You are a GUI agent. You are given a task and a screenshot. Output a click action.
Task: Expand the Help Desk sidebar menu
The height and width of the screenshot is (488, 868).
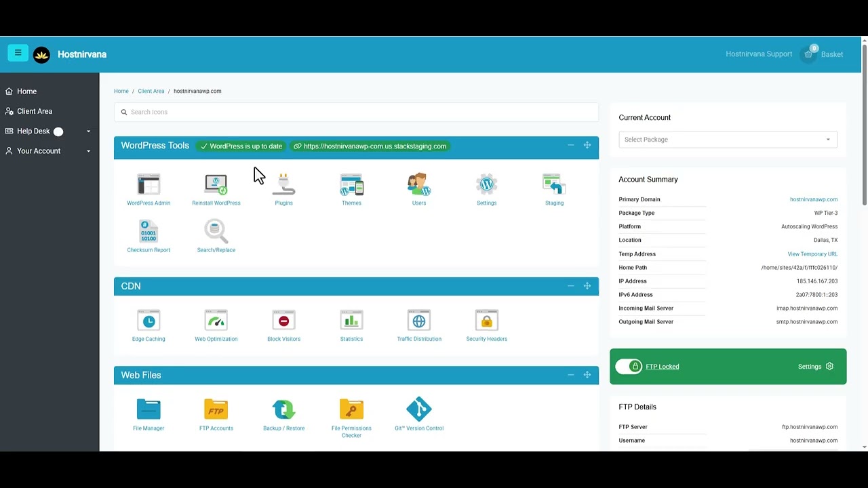pyautogui.click(x=48, y=131)
